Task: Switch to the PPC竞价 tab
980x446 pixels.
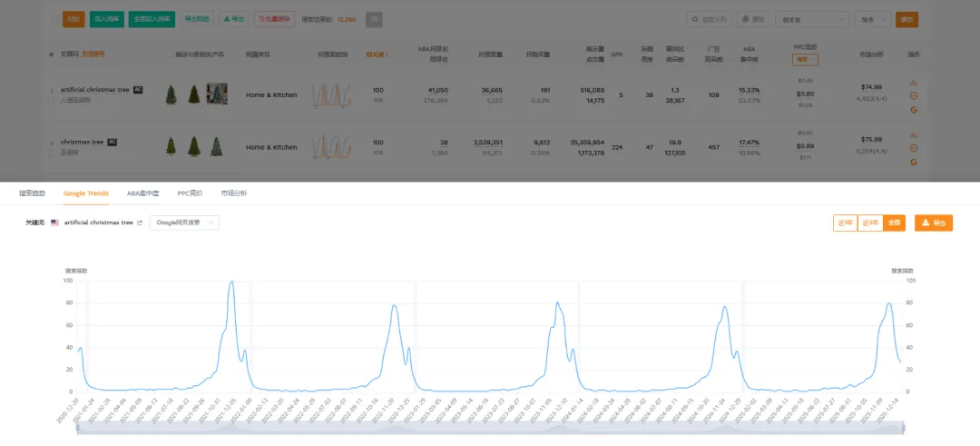Action: [x=190, y=193]
